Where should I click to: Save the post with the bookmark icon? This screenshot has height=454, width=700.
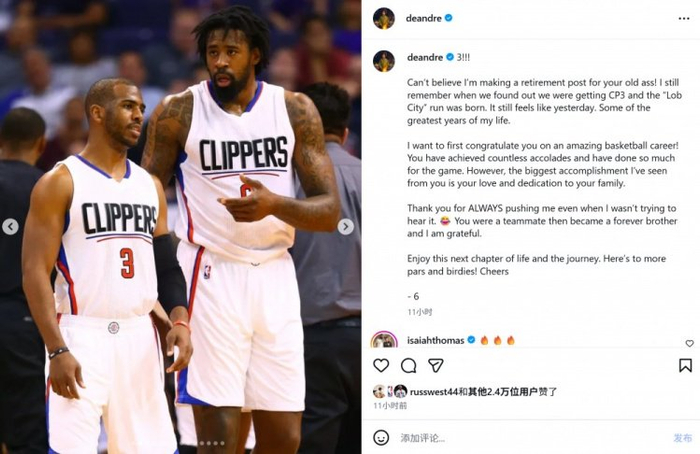(x=685, y=366)
